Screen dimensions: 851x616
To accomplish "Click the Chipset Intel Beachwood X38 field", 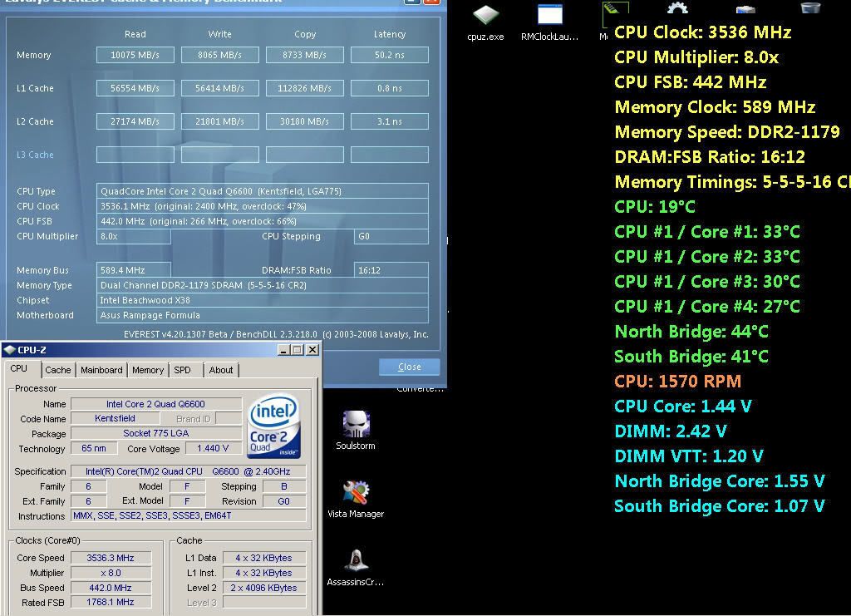I will coord(262,300).
